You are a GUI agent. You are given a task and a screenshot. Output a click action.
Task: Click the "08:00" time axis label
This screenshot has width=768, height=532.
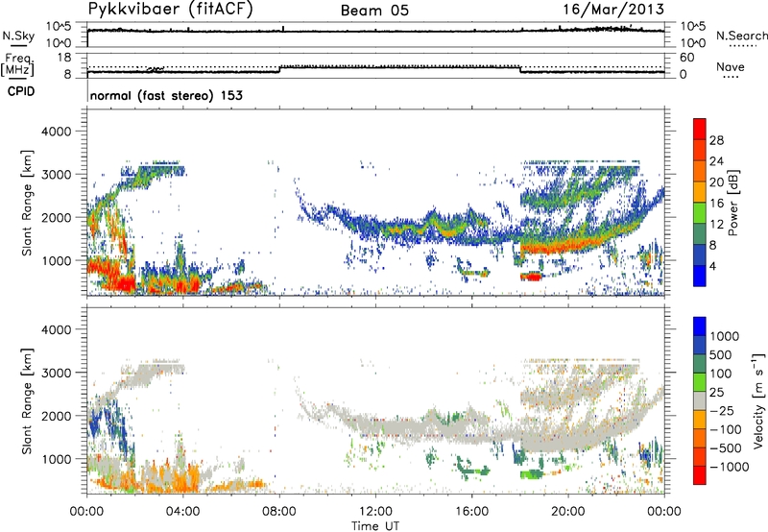click(x=279, y=512)
